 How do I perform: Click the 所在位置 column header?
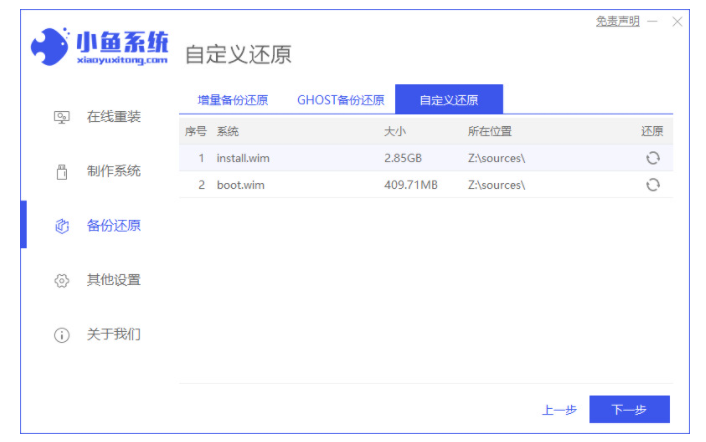489,131
